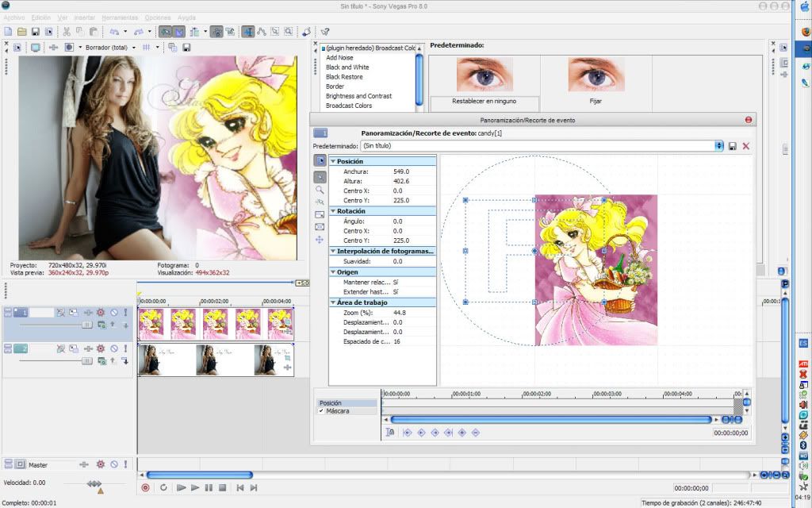Click the preview on external monitor icon
Viewport: 812px width, 508px height.
(35, 48)
